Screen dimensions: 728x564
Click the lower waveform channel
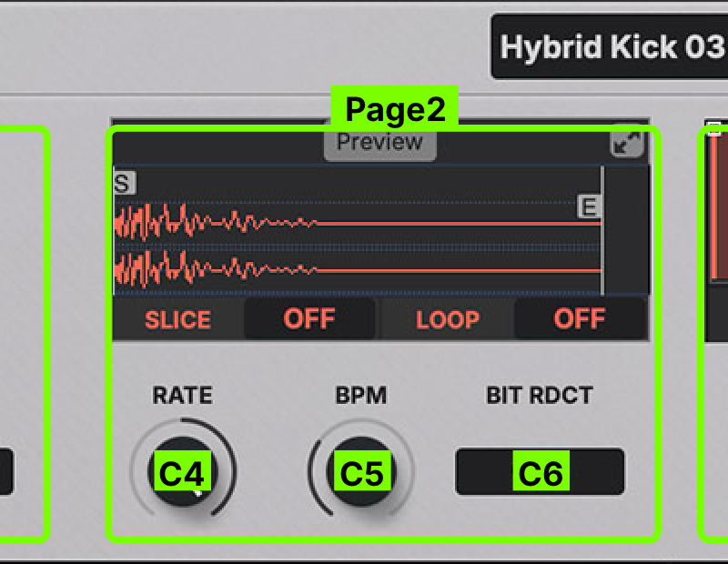[x=355, y=270]
